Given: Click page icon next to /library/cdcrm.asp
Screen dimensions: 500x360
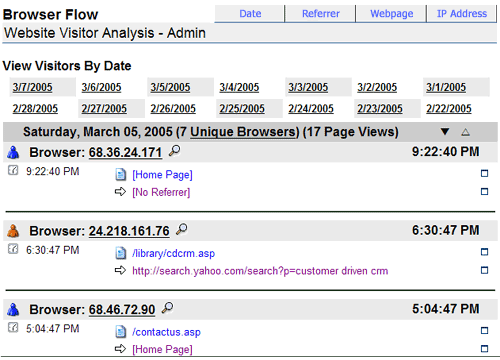Looking at the screenshot, I should (121, 253).
